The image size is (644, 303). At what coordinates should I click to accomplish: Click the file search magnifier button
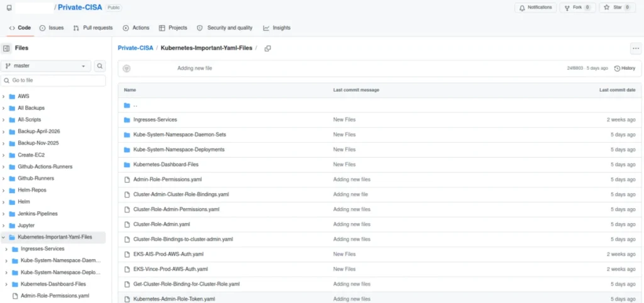100,65
